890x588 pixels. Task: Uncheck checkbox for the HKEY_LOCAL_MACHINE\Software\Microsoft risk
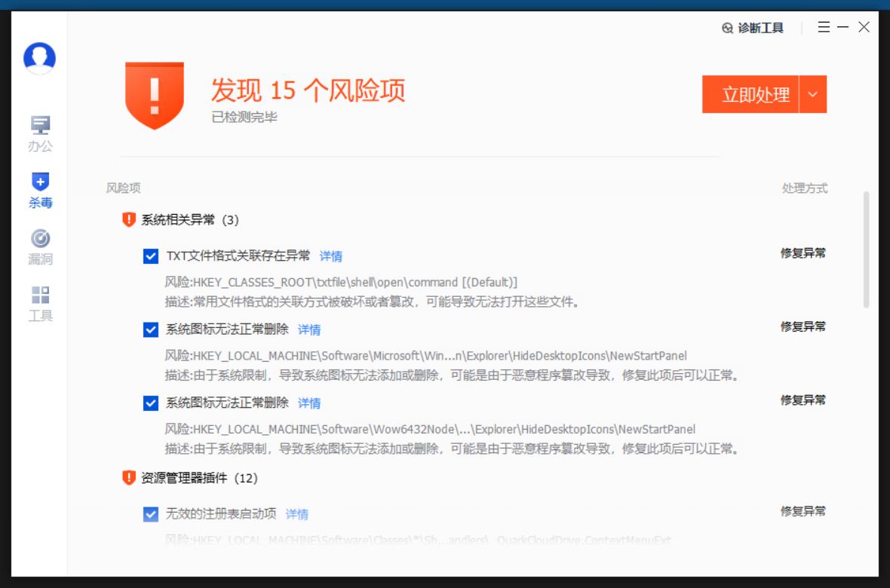(150, 329)
